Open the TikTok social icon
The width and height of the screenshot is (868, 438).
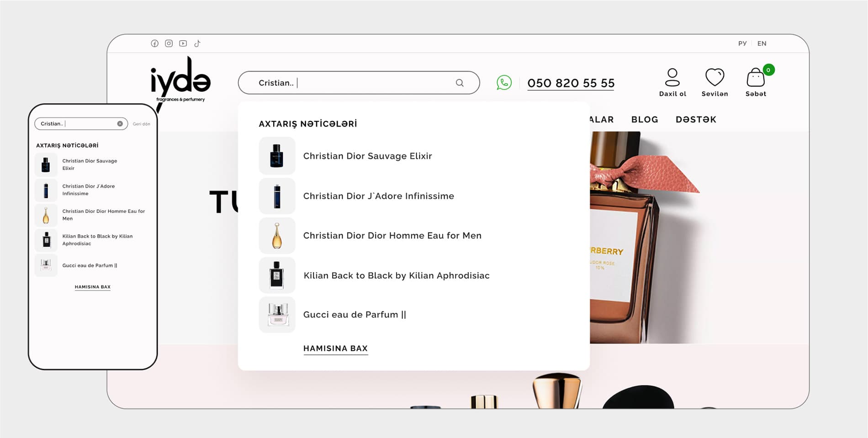pyautogui.click(x=197, y=43)
